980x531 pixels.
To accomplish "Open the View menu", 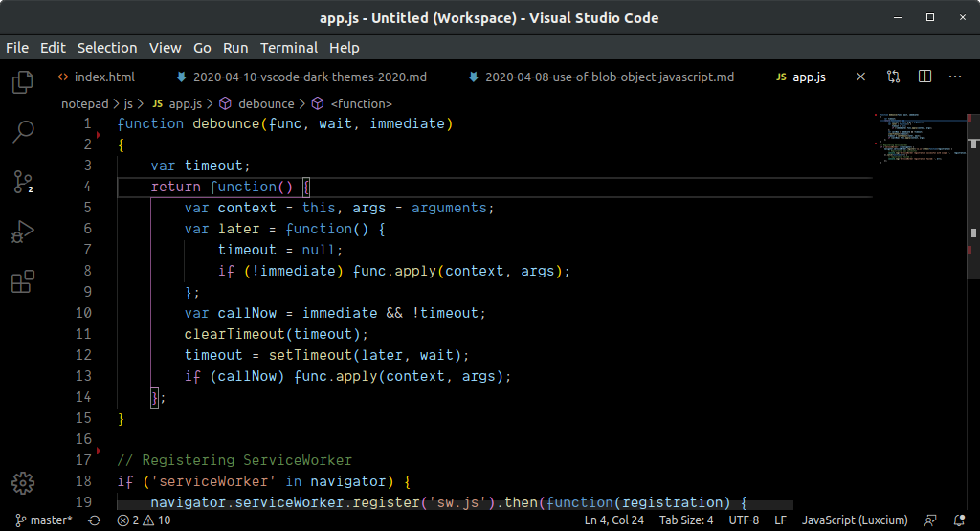I will coord(165,48).
